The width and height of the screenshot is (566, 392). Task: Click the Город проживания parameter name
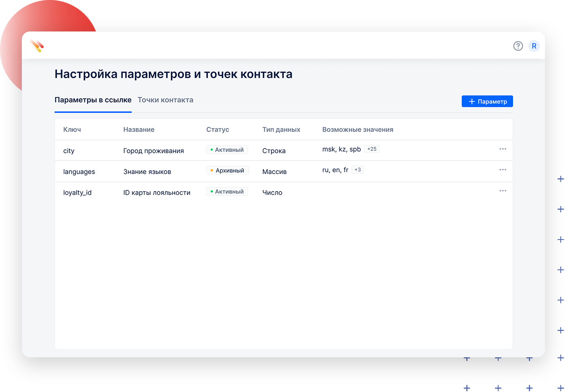(x=153, y=151)
